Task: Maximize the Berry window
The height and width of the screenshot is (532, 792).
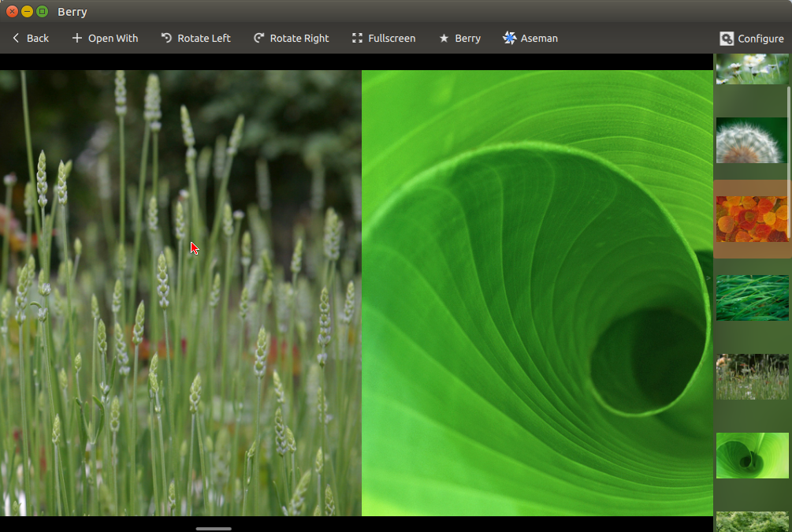Action: [x=43, y=11]
